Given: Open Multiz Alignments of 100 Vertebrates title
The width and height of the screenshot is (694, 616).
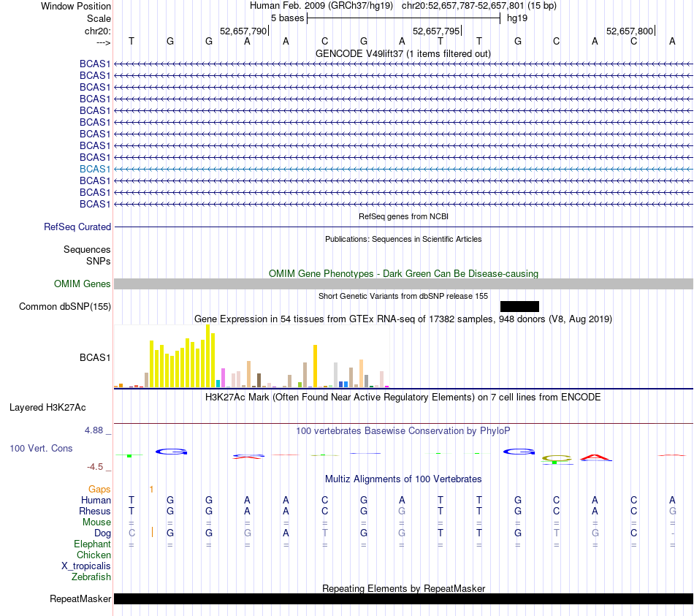Looking at the screenshot, I should (x=403, y=479).
